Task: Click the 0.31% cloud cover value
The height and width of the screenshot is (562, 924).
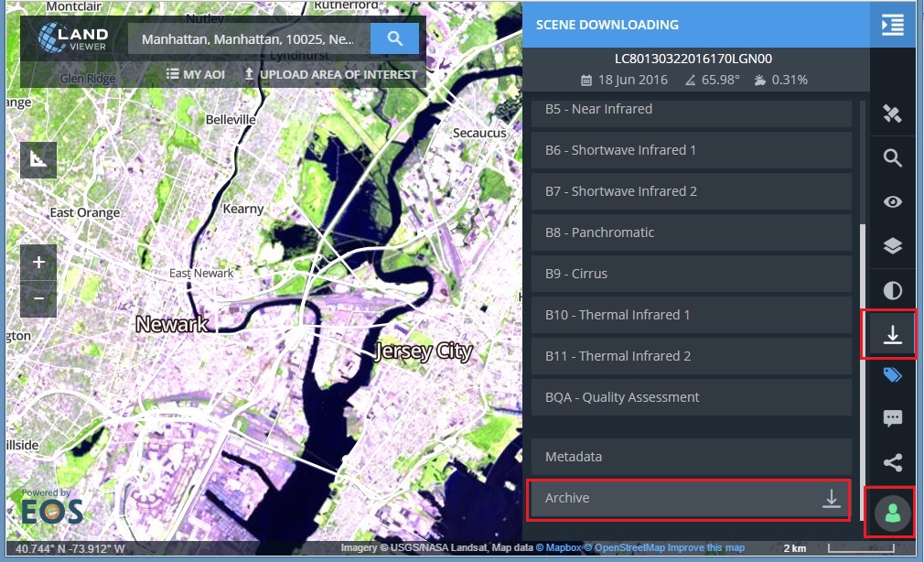Action: tap(789, 81)
